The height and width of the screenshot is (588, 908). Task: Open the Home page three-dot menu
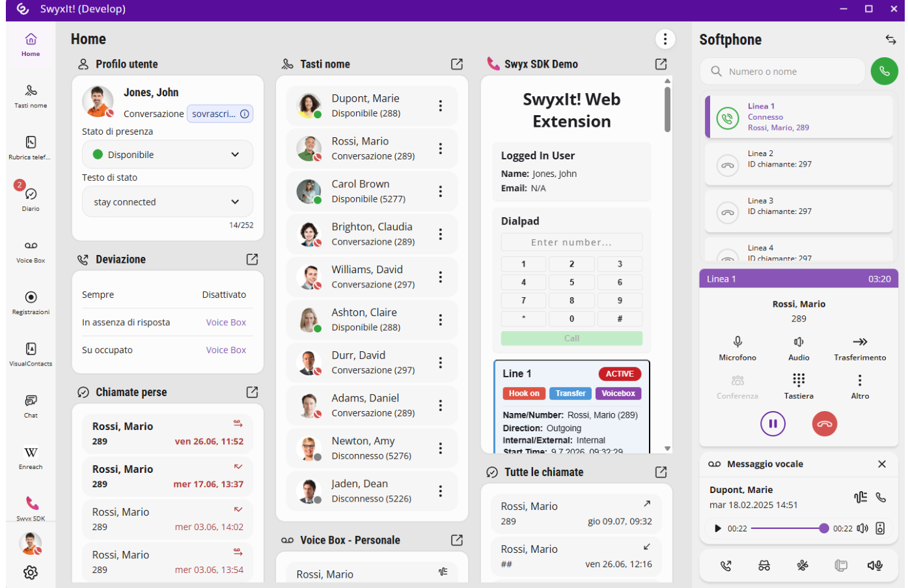[x=665, y=39]
